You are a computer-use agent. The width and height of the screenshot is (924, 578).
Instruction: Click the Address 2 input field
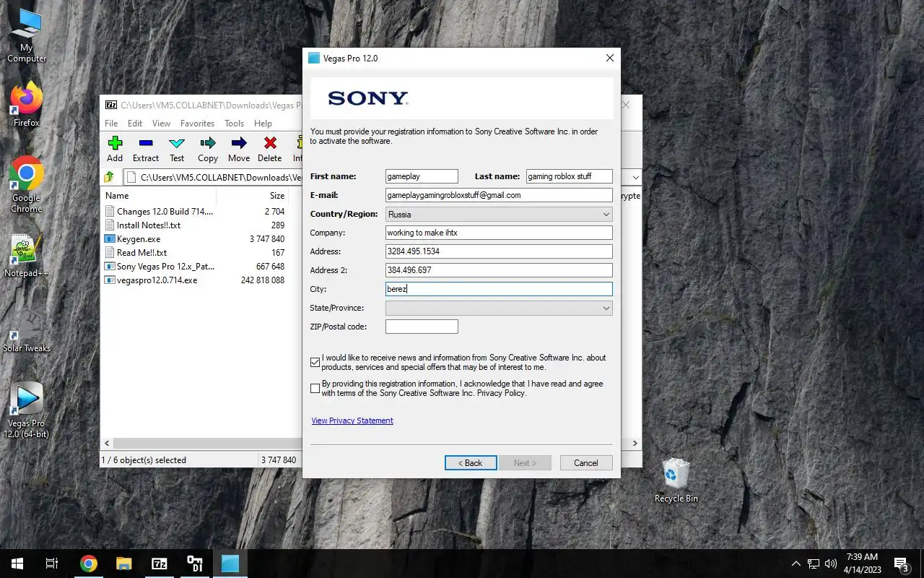(499, 270)
